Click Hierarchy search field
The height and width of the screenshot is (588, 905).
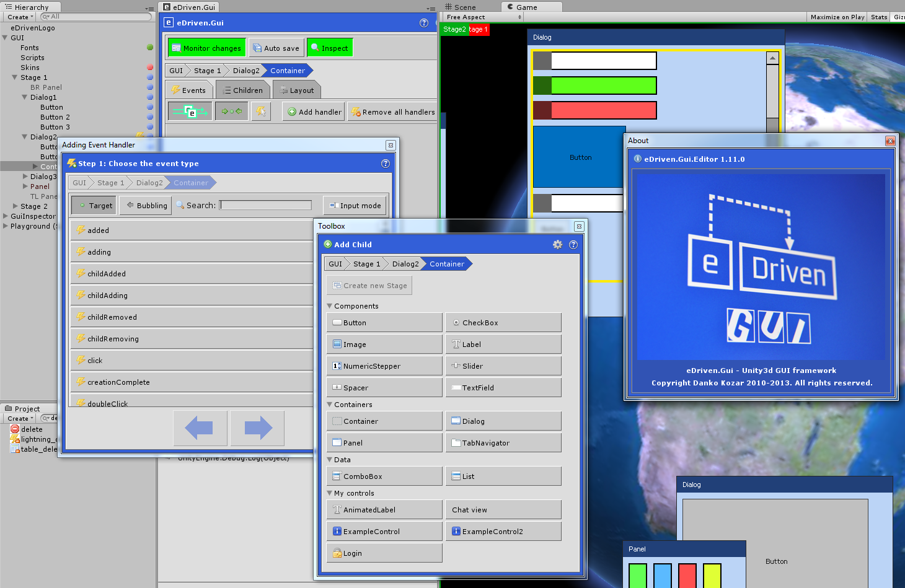[96, 17]
